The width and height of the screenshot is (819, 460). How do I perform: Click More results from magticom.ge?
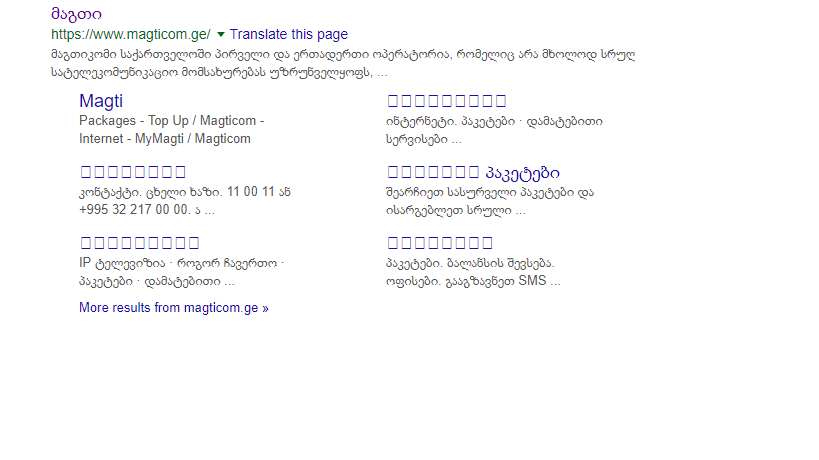[174, 308]
